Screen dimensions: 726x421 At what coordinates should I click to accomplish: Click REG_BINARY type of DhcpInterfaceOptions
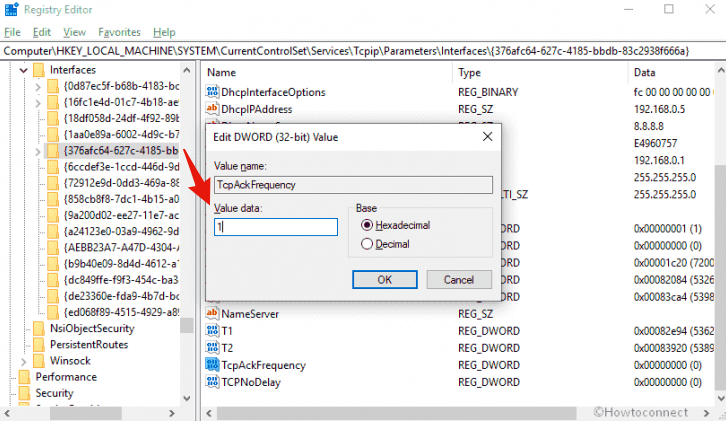click(488, 92)
